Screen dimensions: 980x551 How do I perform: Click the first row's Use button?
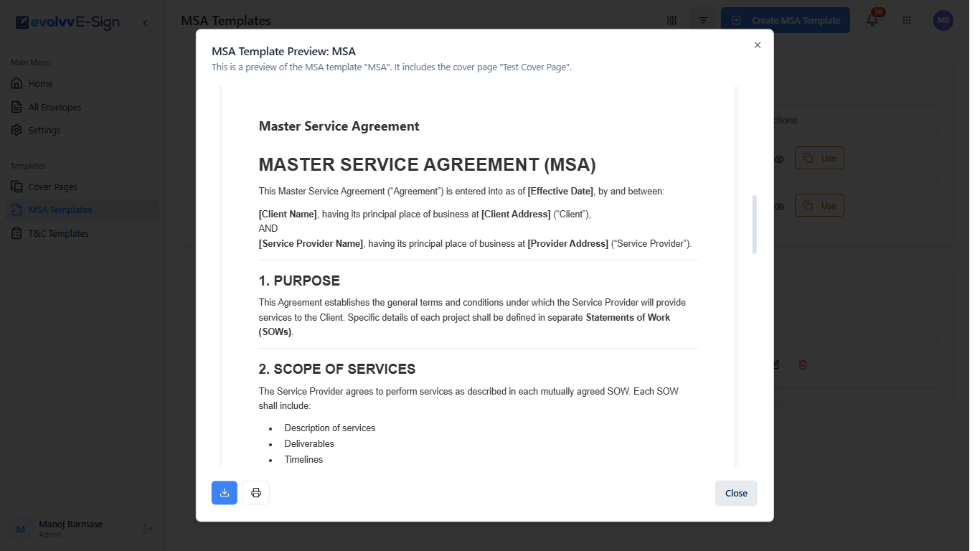point(819,158)
